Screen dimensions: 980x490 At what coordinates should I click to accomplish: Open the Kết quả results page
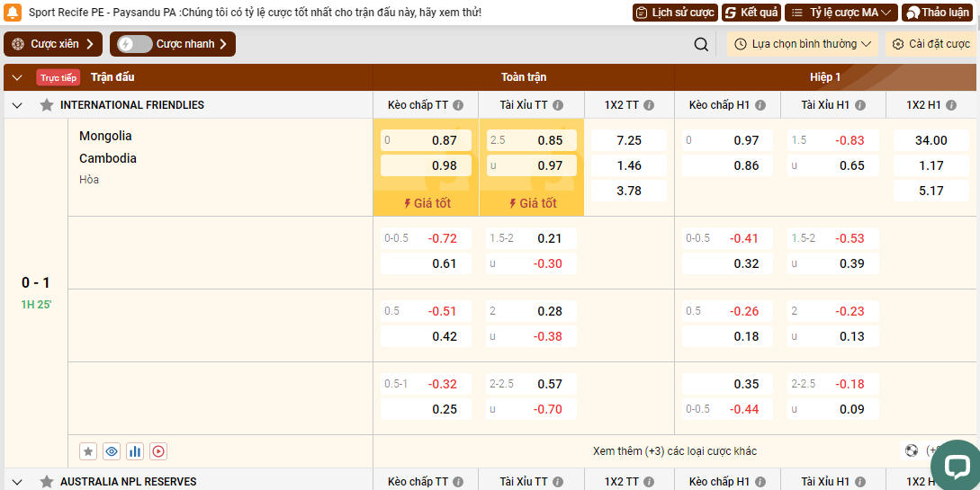[x=751, y=13]
